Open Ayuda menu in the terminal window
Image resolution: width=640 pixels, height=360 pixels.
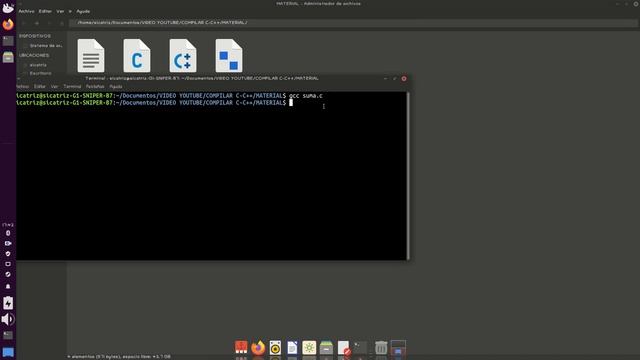click(x=116, y=87)
